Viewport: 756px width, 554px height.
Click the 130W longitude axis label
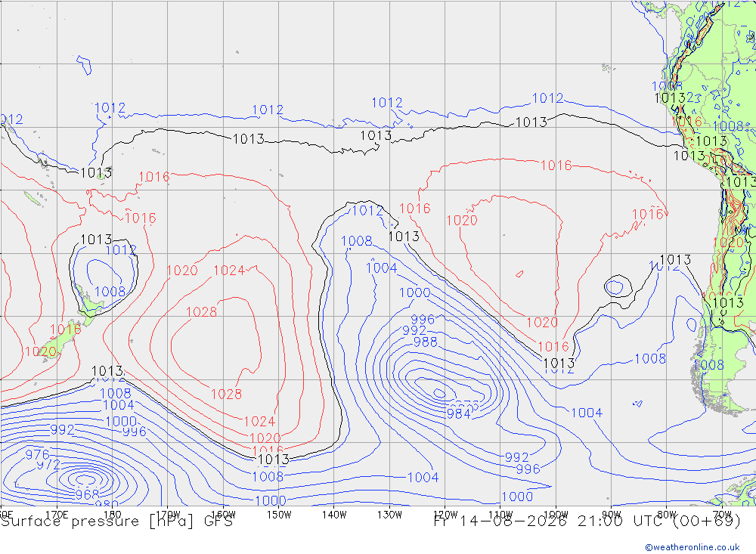(x=389, y=515)
